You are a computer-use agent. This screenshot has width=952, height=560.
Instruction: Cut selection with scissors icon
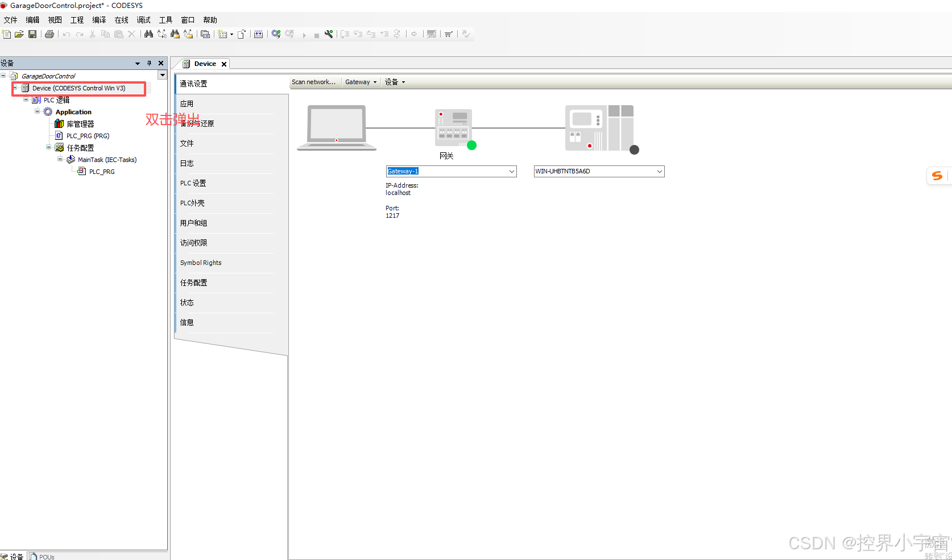(92, 34)
